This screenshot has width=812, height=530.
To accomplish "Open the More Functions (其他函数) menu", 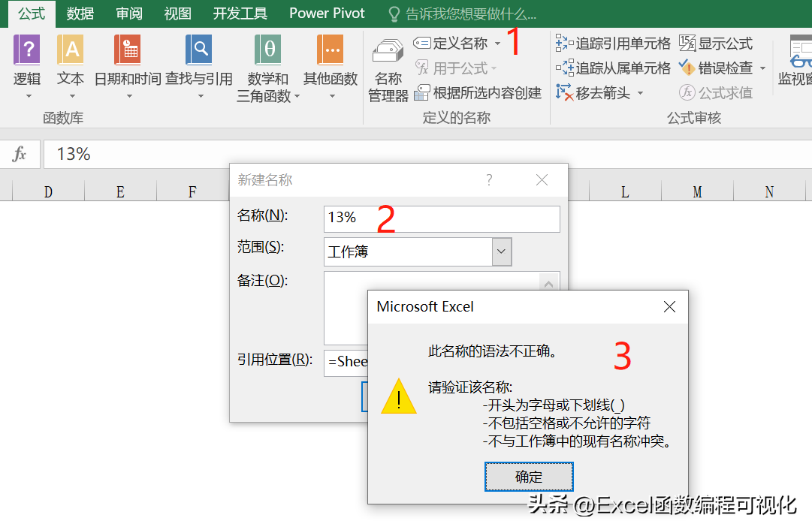I will point(331,66).
